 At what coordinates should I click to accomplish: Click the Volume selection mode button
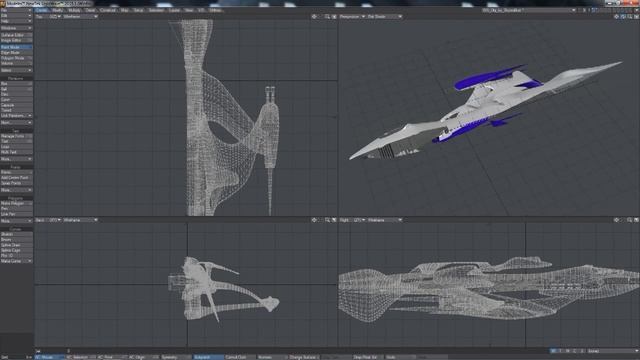point(16,63)
